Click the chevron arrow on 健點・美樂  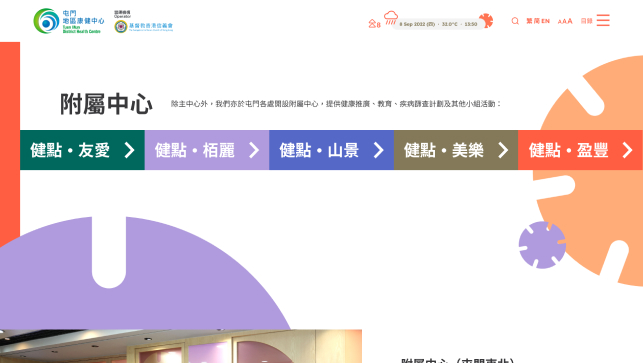coord(503,150)
